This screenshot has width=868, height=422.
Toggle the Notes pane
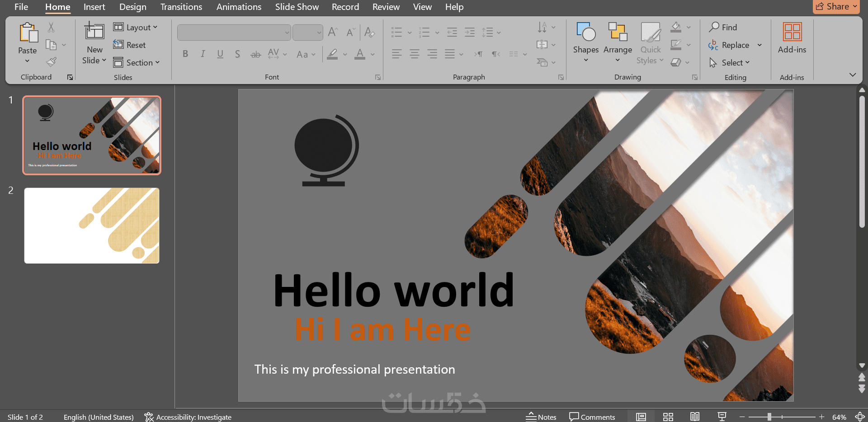[541, 417]
